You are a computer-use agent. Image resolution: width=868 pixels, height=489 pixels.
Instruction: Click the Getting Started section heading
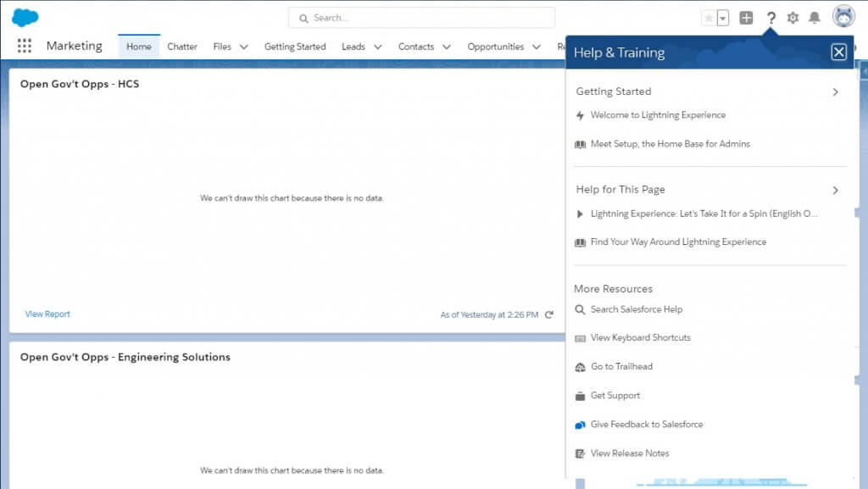tap(614, 92)
